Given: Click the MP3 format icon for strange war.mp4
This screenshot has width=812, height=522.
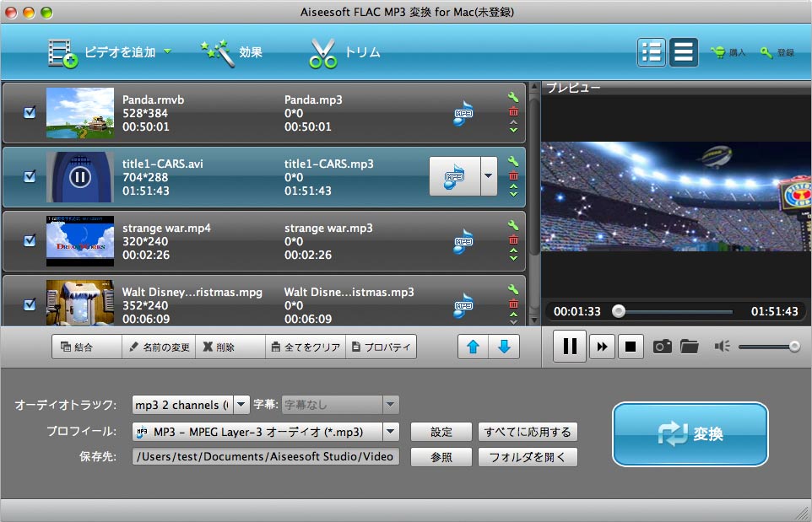Looking at the screenshot, I should [x=463, y=241].
